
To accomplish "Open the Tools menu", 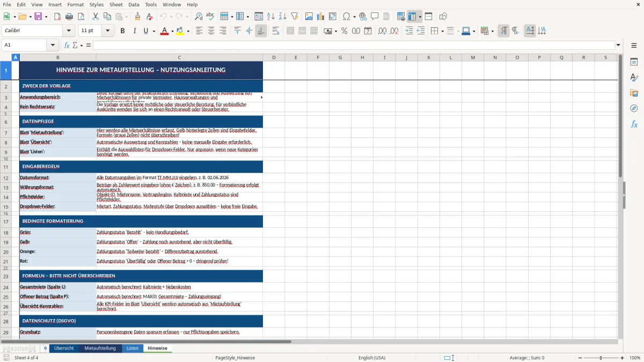I will coord(151,4).
